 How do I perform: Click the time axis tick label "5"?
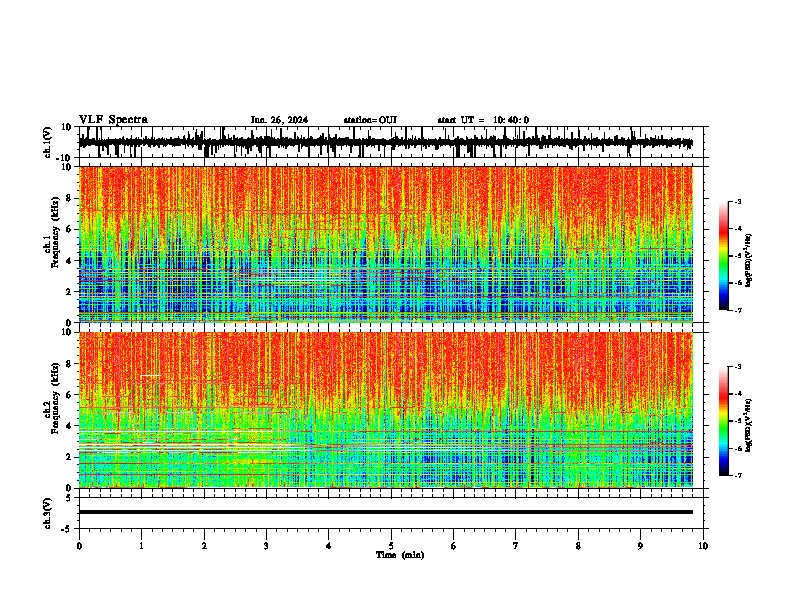(391, 546)
